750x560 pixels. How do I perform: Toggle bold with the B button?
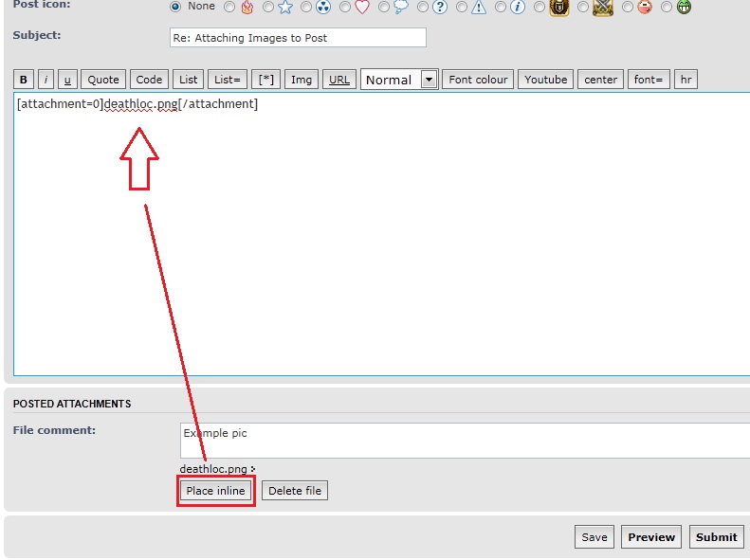pyautogui.click(x=24, y=80)
